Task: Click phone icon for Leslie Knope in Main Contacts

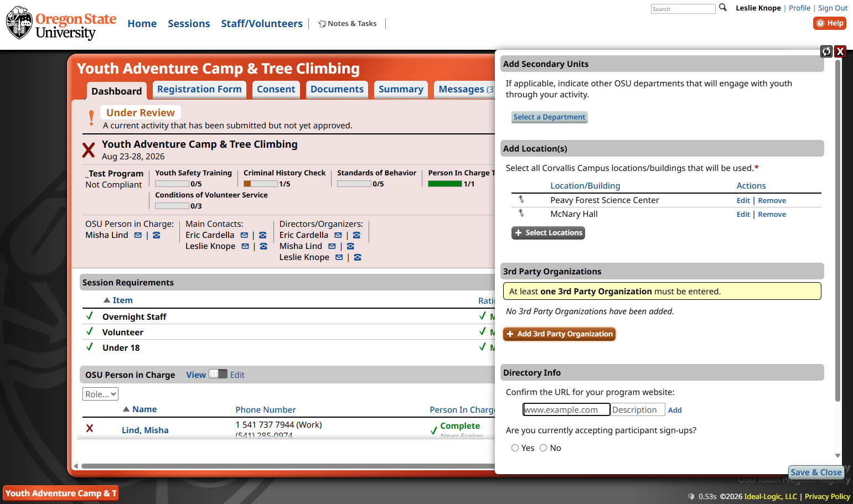Action: [263, 246]
